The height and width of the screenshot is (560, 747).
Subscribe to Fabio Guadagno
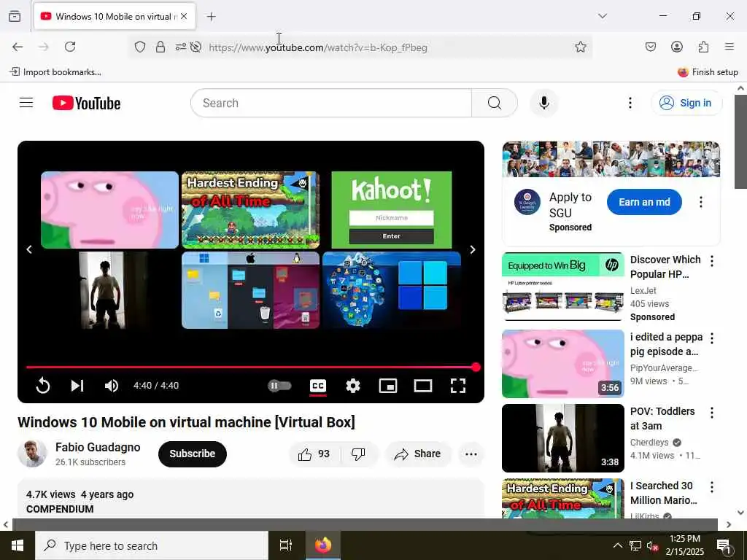point(193,454)
